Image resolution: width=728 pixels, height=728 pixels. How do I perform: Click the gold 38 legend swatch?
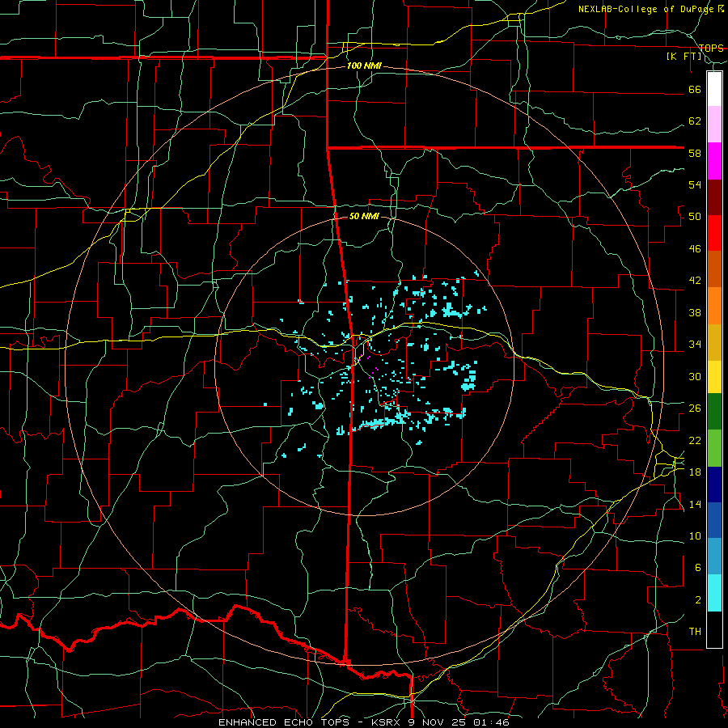(x=714, y=342)
